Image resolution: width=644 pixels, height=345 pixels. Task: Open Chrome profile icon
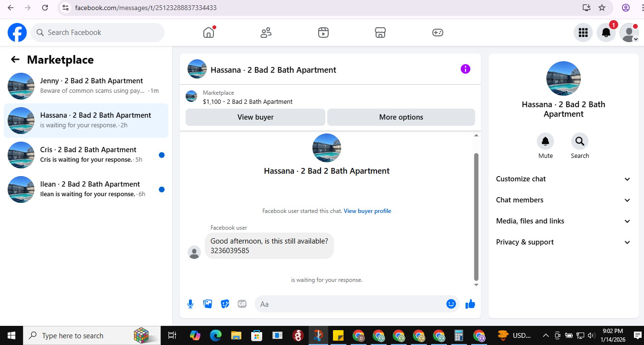[x=626, y=8]
